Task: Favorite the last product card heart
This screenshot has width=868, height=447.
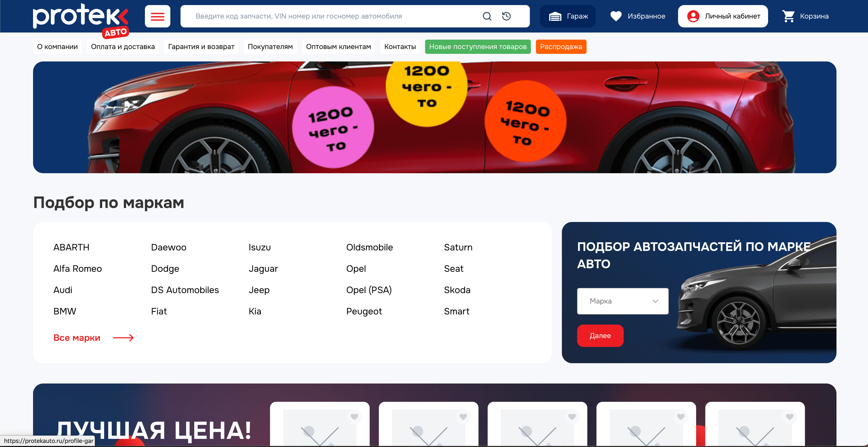Action: 789,417
